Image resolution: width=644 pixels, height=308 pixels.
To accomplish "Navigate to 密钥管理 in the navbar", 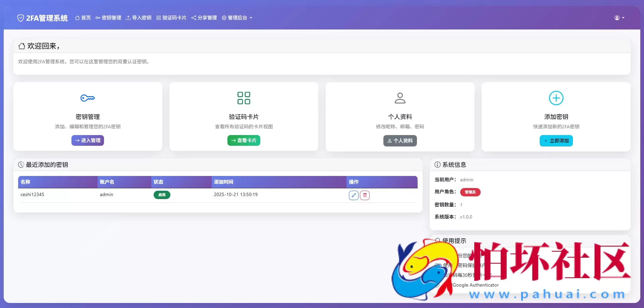I will point(108,18).
